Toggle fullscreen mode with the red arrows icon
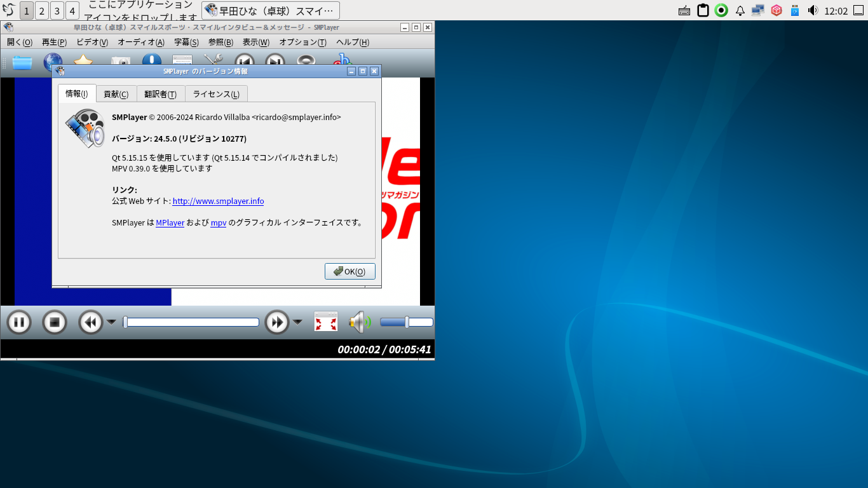The image size is (868, 488). [x=326, y=322]
